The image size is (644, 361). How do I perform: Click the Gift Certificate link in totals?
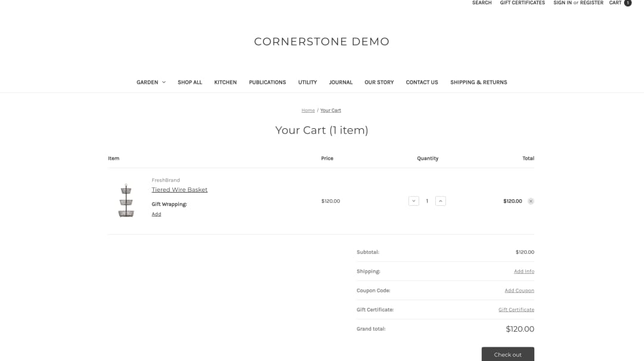click(x=516, y=310)
